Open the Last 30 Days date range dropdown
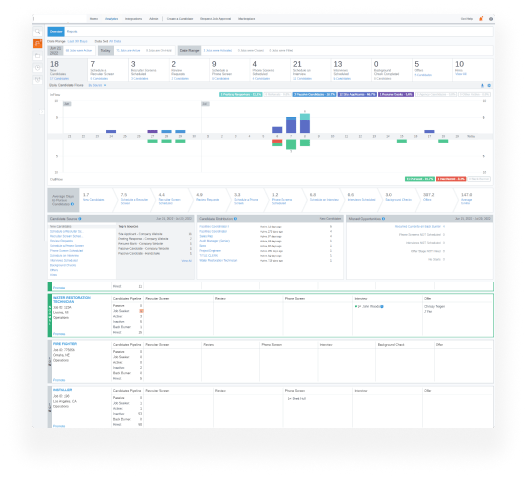The height and width of the screenshot is (478, 527). pos(77,41)
